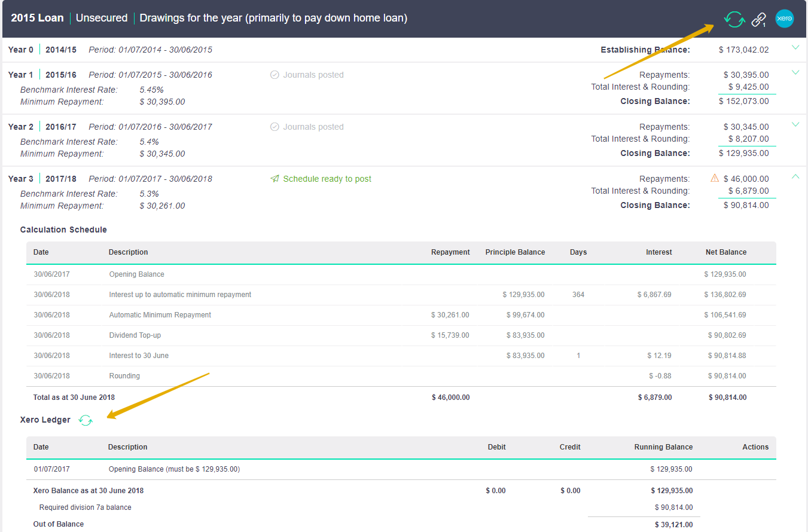The image size is (808, 532).
Task: Select the Dividend Top-up schedule row
Action: (x=135, y=335)
